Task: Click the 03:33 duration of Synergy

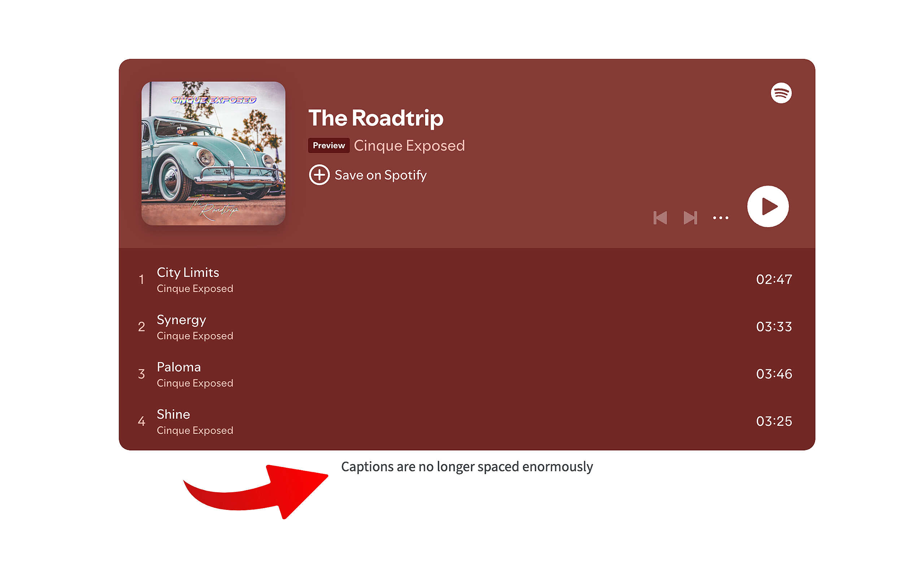Action: pos(774,327)
